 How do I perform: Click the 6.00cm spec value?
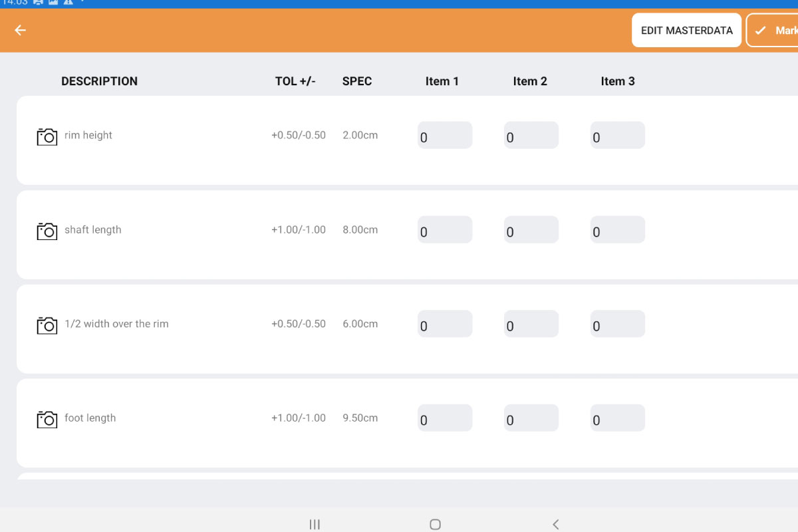pos(360,324)
